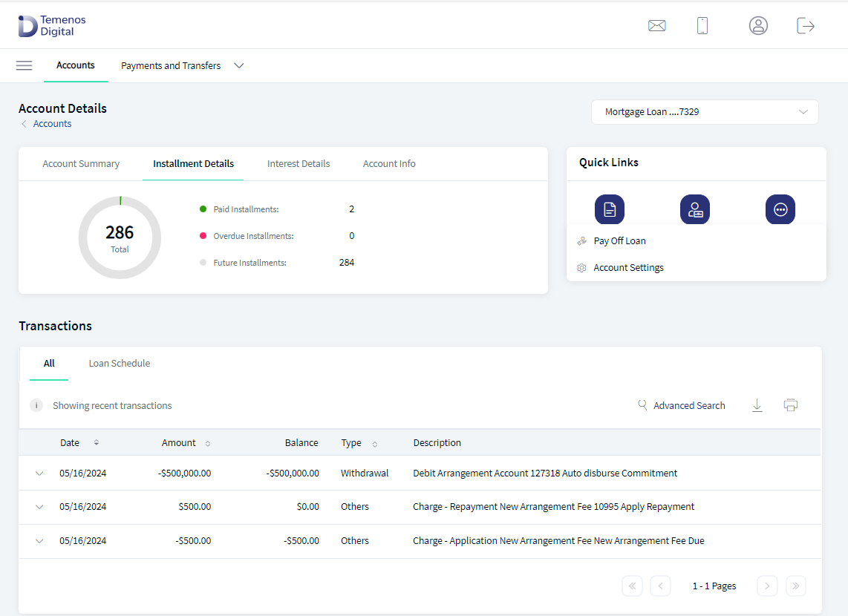The height and width of the screenshot is (616, 848).
Task: Open the hamburger menu icon
Action: 24,65
